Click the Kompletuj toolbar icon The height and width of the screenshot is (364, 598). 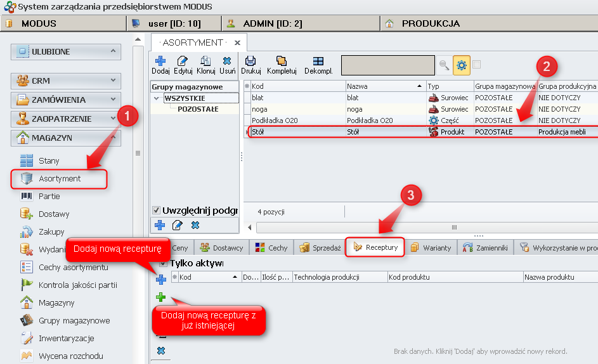[x=281, y=61]
